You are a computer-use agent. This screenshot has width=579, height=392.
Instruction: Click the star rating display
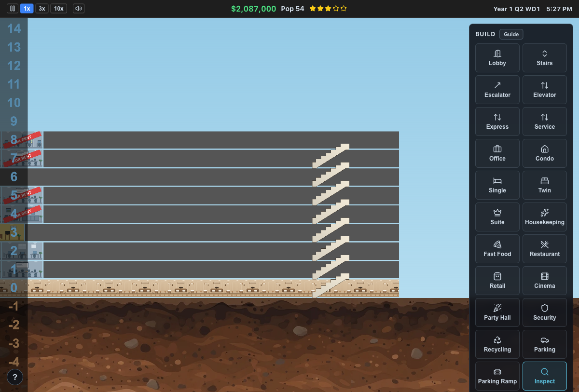click(328, 9)
